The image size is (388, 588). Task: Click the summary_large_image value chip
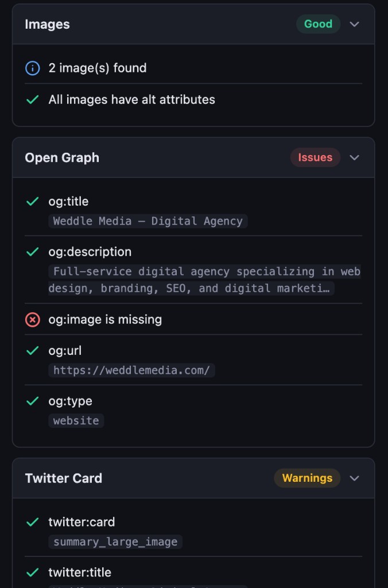pos(115,541)
